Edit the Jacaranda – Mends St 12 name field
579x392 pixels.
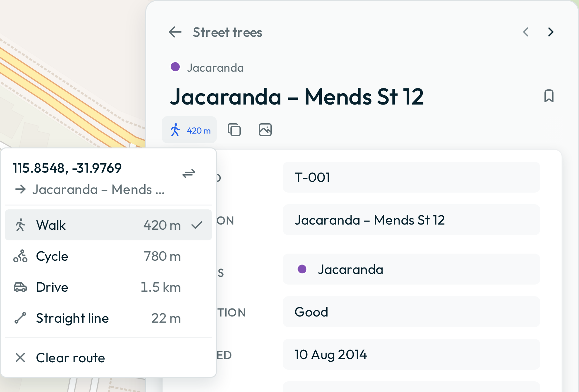[x=411, y=220]
